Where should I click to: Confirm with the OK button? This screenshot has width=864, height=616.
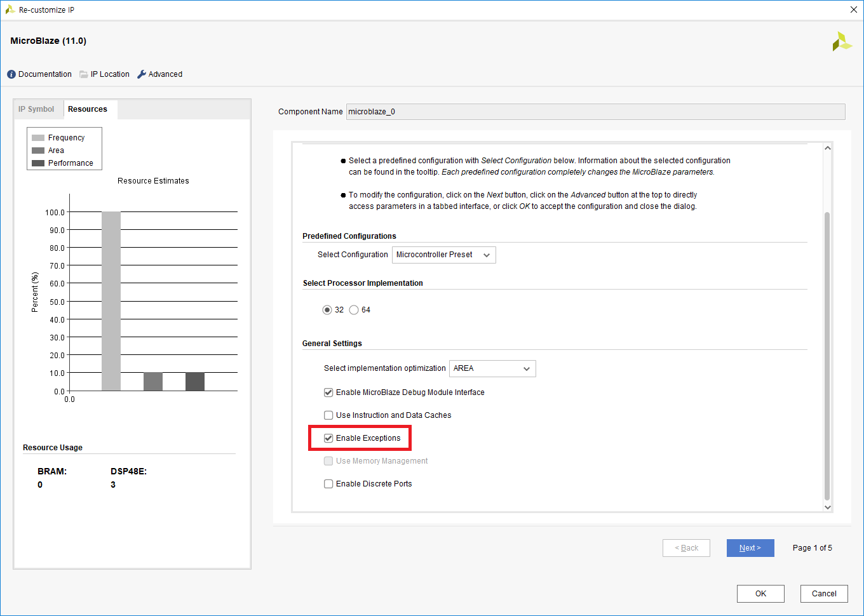click(x=760, y=594)
